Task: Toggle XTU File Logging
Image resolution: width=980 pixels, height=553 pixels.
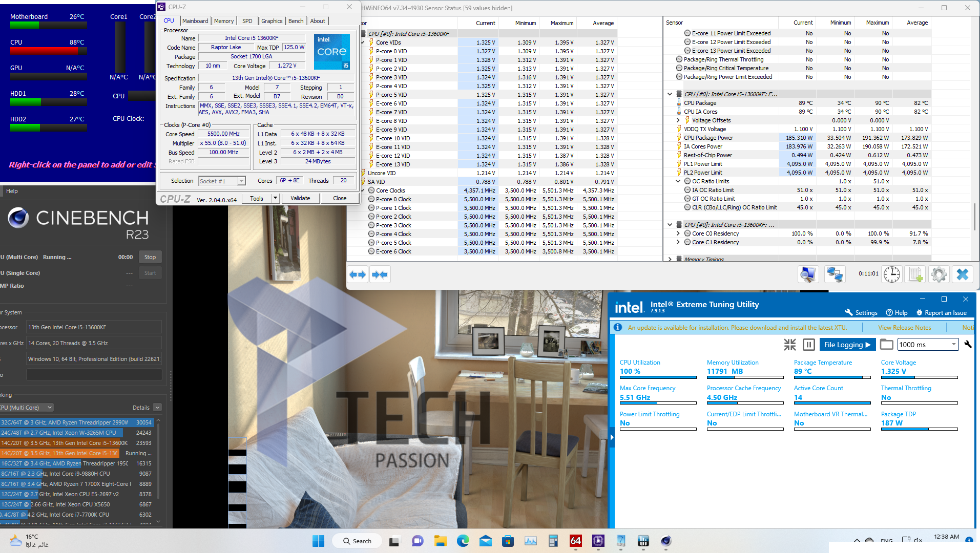Action: click(x=847, y=345)
